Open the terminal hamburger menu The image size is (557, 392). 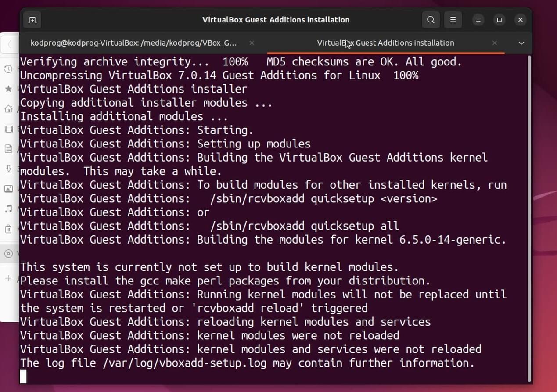pyautogui.click(x=453, y=20)
